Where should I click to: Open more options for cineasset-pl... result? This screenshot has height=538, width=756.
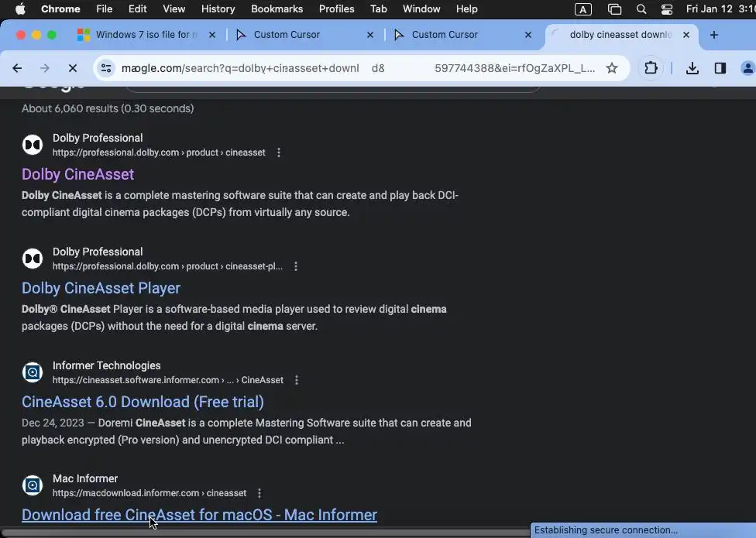[296, 266]
